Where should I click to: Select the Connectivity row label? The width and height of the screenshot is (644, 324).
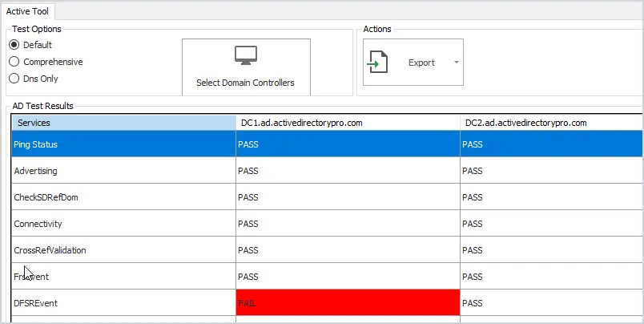click(x=38, y=224)
